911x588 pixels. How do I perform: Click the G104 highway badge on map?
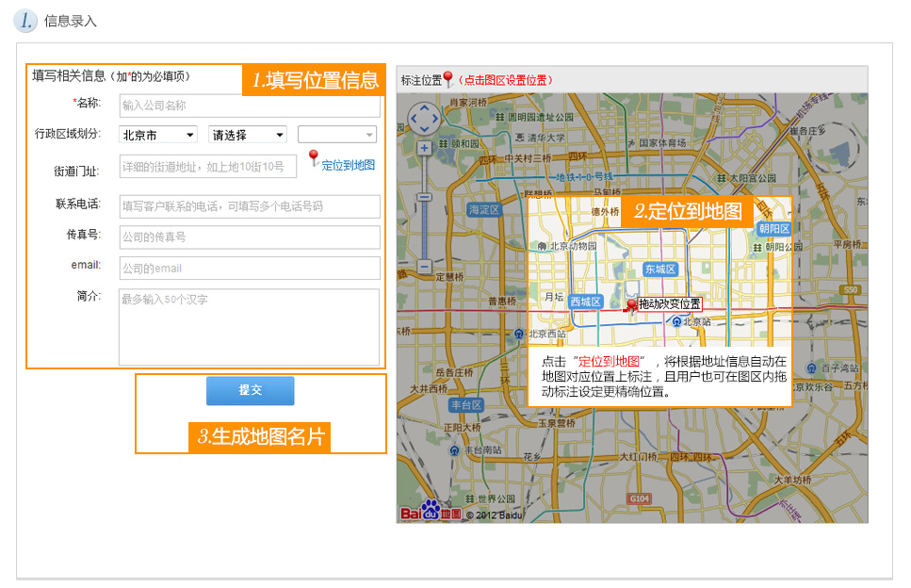pos(639,498)
